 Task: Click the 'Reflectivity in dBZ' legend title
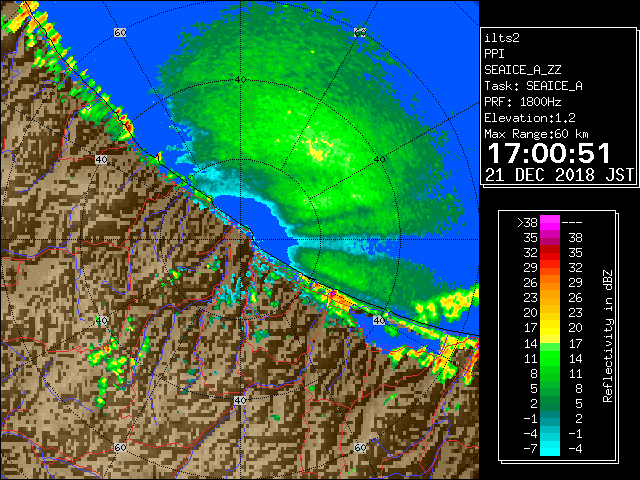(x=607, y=336)
